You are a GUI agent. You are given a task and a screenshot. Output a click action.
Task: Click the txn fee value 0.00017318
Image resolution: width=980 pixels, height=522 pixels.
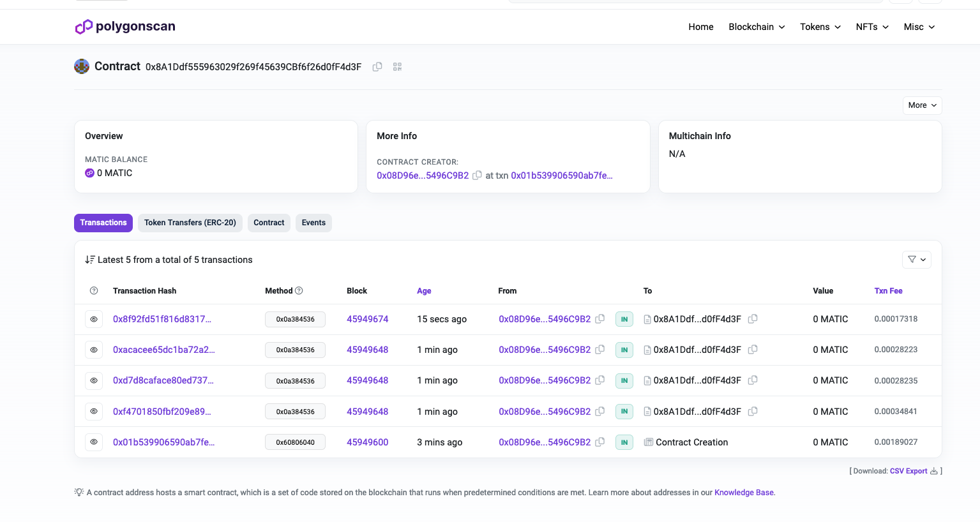click(896, 319)
